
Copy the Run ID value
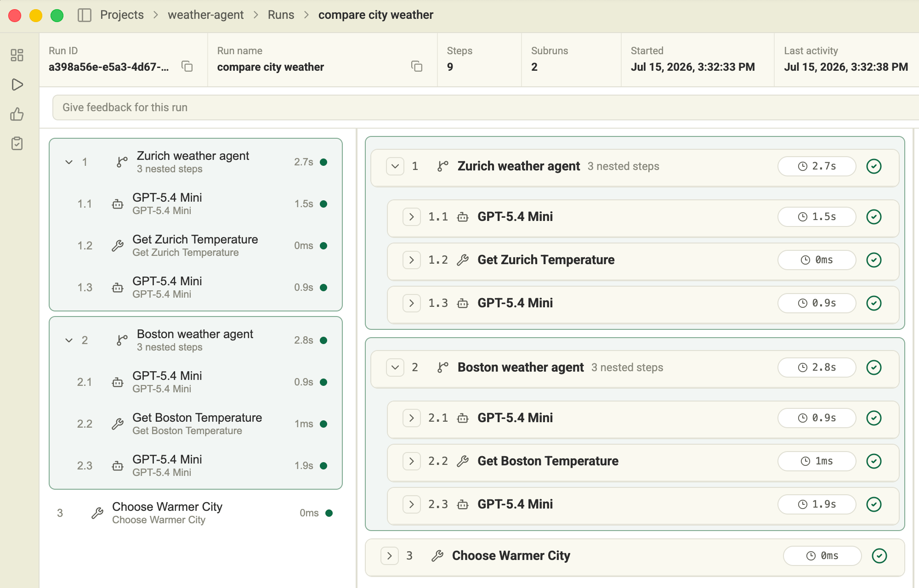pyautogui.click(x=187, y=67)
